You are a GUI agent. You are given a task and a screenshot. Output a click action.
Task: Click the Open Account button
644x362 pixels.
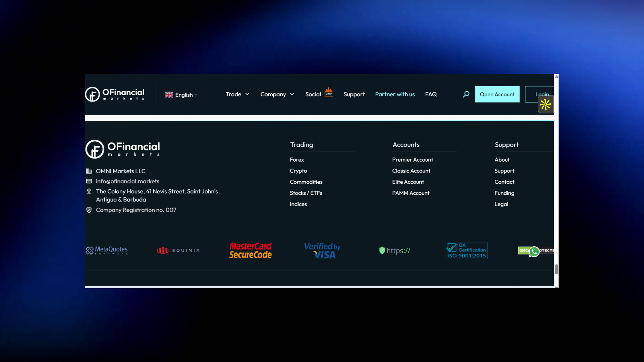click(x=497, y=94)
